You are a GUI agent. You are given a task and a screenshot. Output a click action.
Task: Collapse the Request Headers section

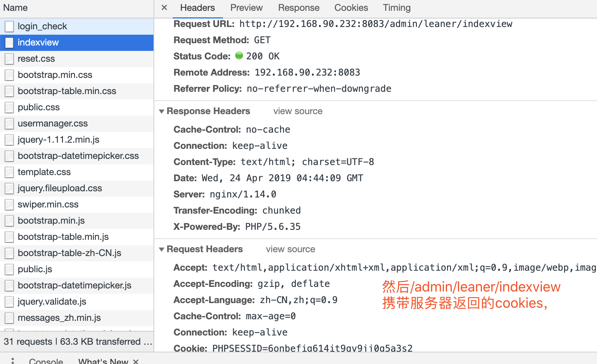pyautogui.click(x=162, y=249)
